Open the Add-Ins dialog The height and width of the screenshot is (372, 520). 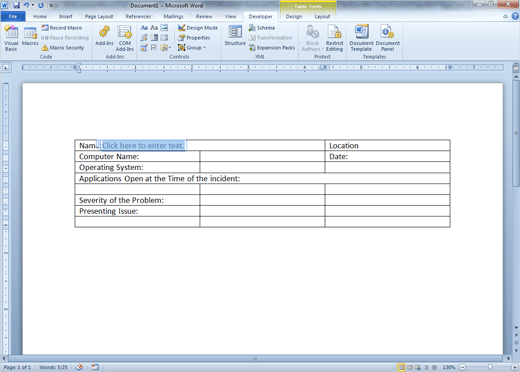(104, 36)
